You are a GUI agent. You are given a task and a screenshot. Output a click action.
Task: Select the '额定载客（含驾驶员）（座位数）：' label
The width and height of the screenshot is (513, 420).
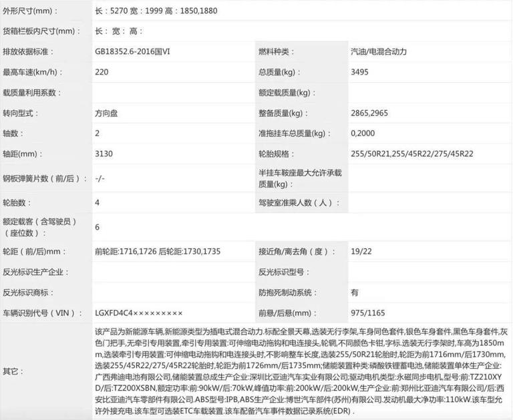39,227
